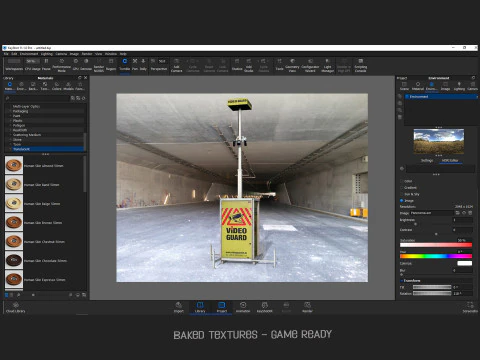Screen dimensions: 480x360
Task: Open the Geometry View window
Action: 292,65
